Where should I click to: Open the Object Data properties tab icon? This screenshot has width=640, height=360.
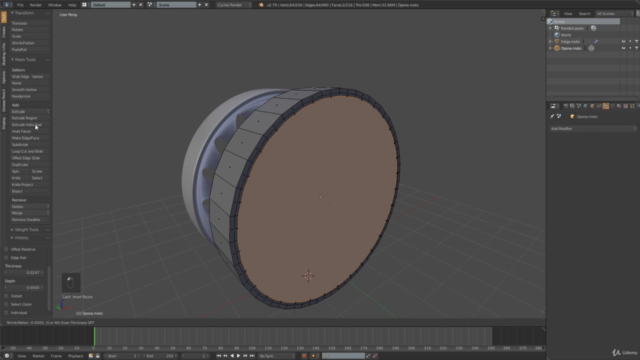tap(612, 106)
